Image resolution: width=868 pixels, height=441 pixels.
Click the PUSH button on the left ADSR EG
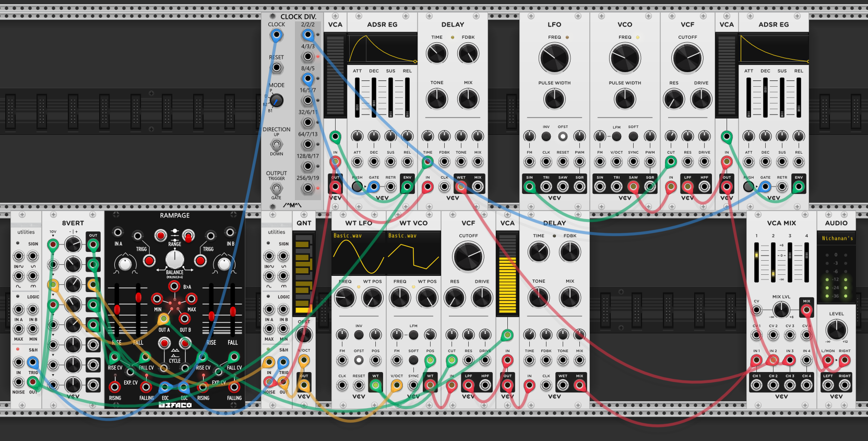[x=357, y=187]
